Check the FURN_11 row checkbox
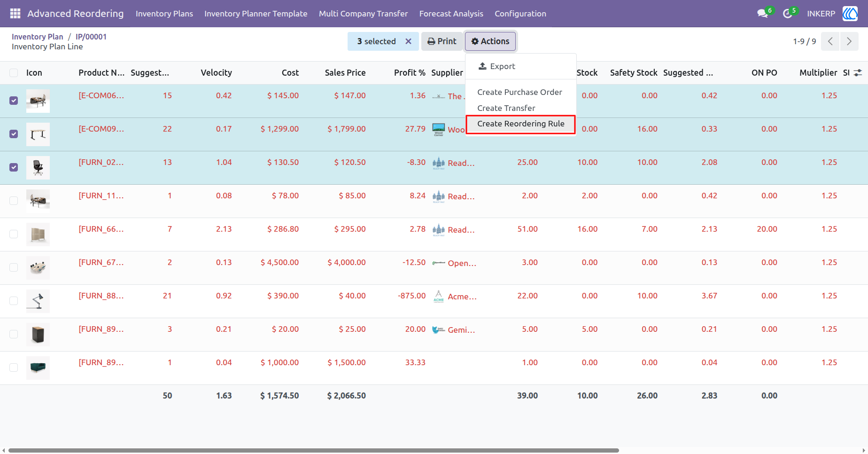 click(14, 201)
